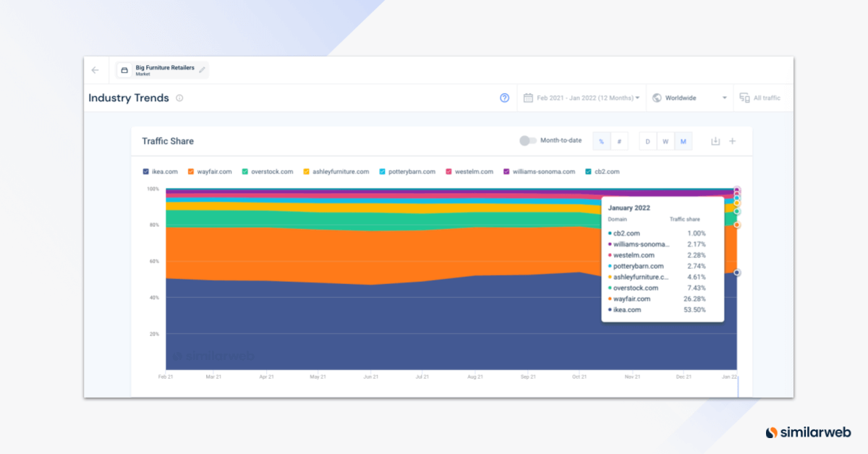Toggle the Month-to-date switch

click(x=528, y=141)
